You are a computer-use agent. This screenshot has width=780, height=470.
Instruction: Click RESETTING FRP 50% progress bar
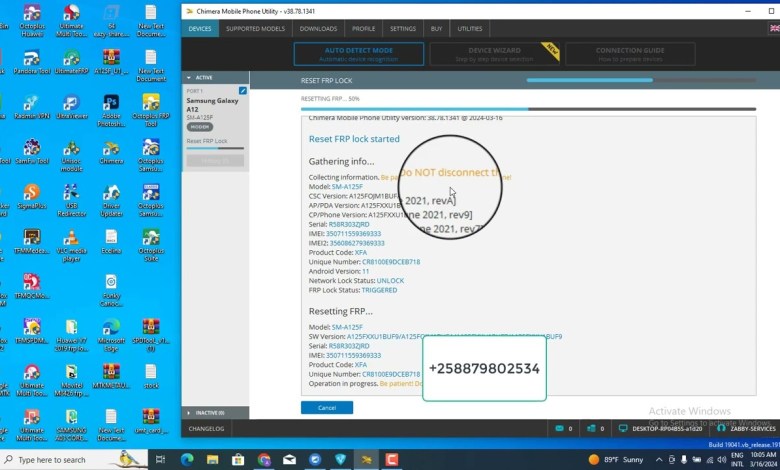coord(528,109)
